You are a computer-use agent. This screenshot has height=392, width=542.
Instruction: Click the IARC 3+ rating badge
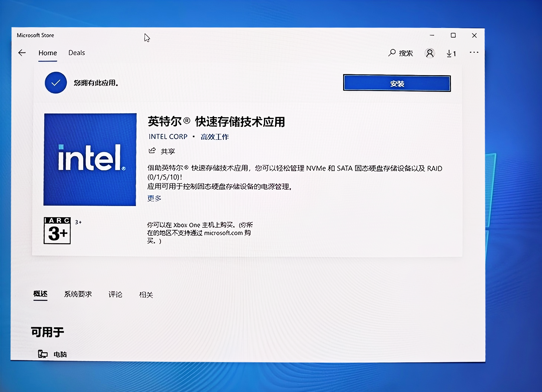tap(57, 231)
